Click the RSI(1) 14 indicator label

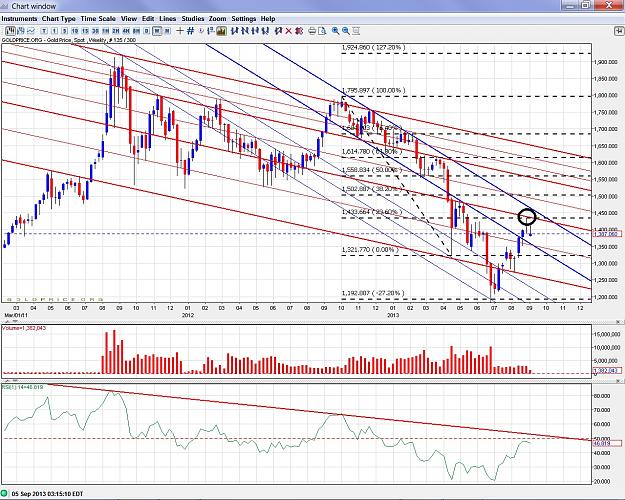point(23,387)
